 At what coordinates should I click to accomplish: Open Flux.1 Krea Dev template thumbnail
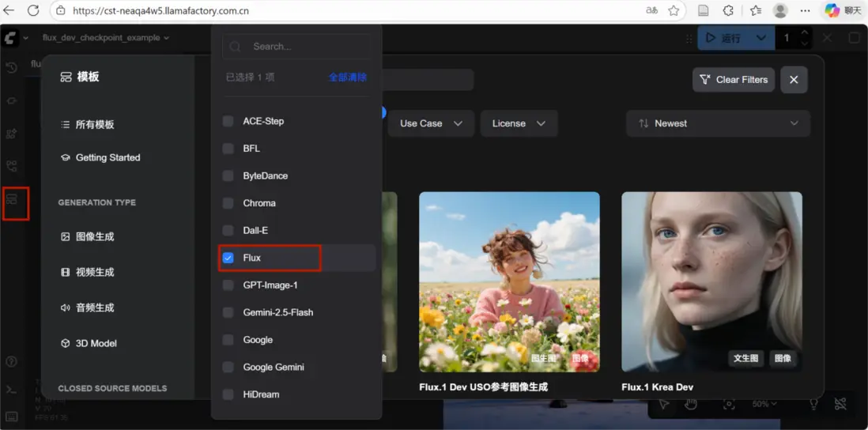point(712,281)
